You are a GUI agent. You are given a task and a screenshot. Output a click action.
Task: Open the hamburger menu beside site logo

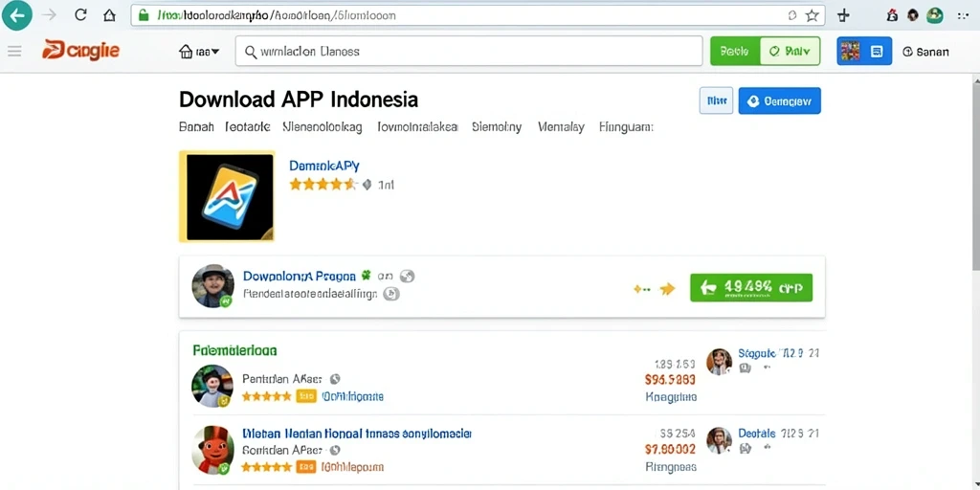click(14, 52)
